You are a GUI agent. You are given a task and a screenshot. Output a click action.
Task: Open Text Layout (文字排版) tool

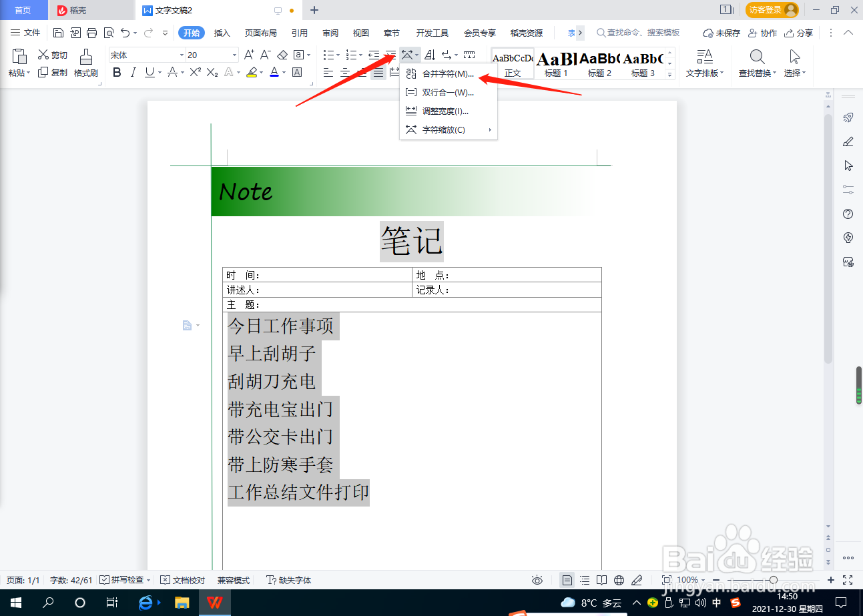tap(704, 63)
